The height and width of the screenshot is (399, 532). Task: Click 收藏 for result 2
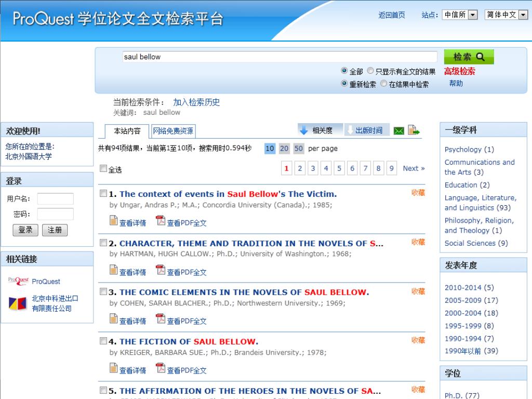pyautogui.click(x=418, y=242)
